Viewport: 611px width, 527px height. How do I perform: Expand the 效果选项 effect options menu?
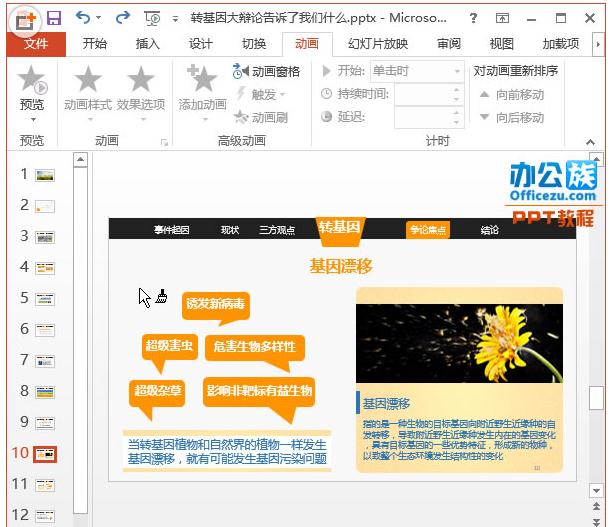[x=141, y=88]
